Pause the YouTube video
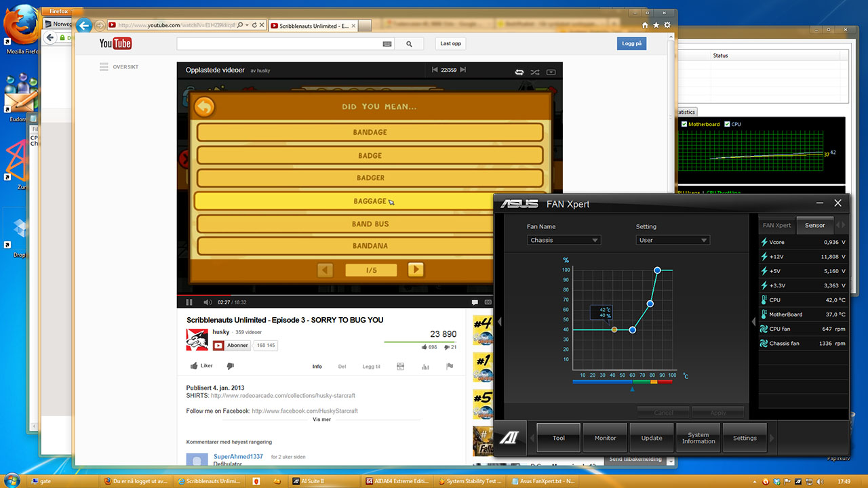 189,302
